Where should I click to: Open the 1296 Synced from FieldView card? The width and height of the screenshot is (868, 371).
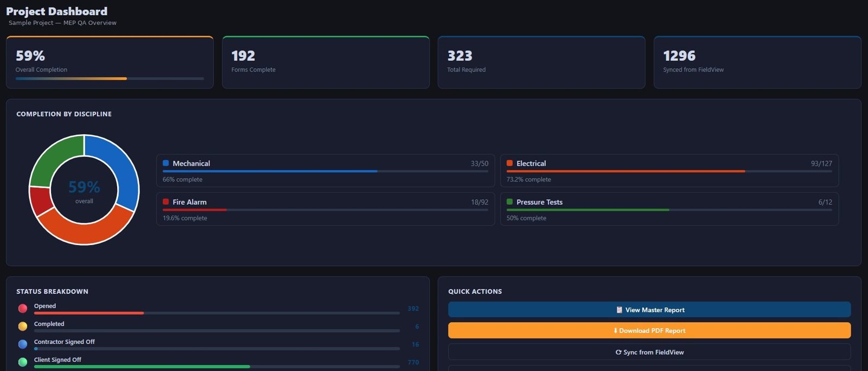(x=757, y=62)
